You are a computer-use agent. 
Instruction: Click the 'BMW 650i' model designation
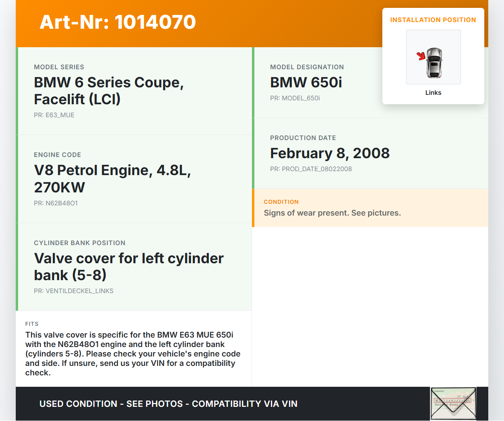[306, 82]
